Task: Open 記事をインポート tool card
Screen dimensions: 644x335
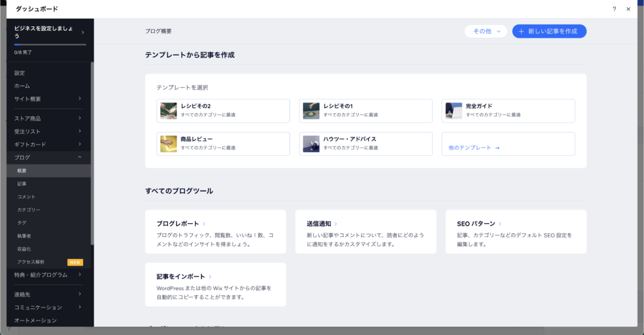Action: pyautogui.click(x=216, y=285)
